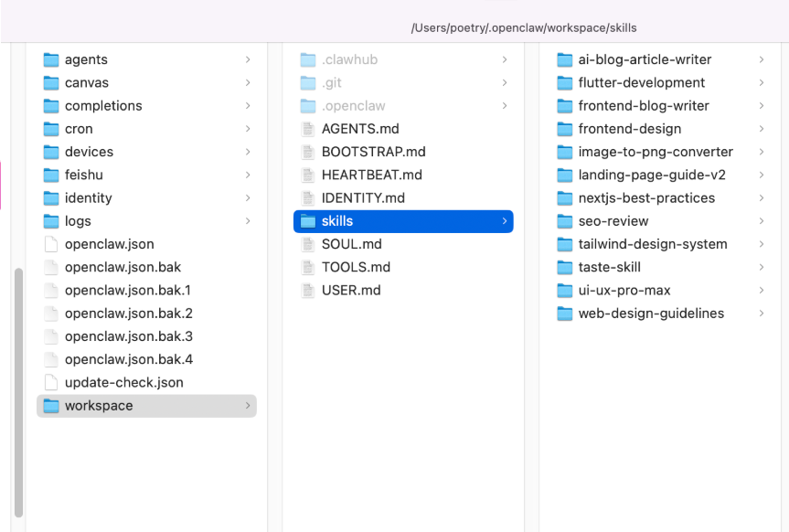Click the openclaw.json file icon
This screenshot has height=532, width=789.
(51, 244)
